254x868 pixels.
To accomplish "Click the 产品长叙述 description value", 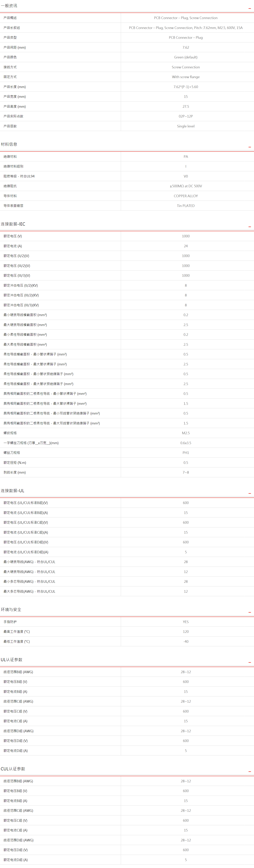I will click(185, 28).
